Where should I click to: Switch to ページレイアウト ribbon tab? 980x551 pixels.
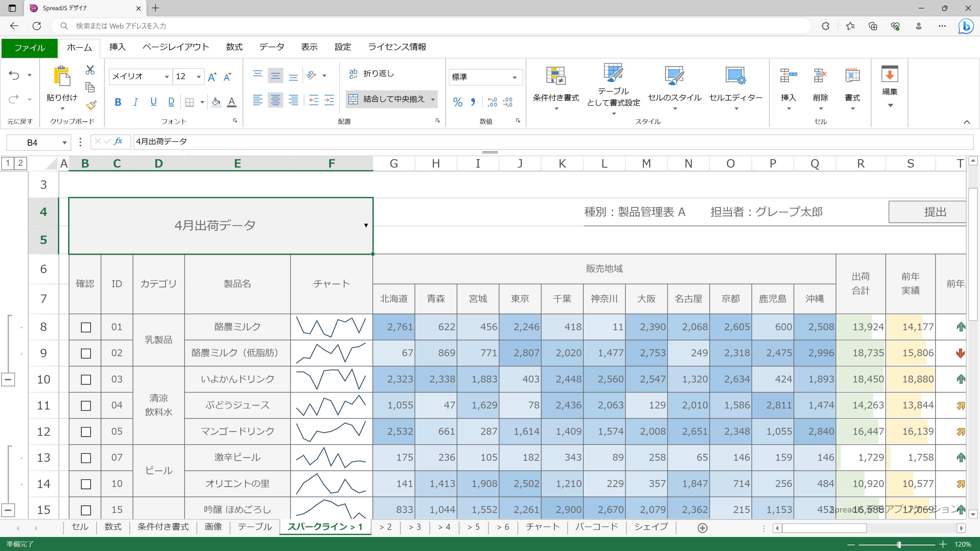176,47
